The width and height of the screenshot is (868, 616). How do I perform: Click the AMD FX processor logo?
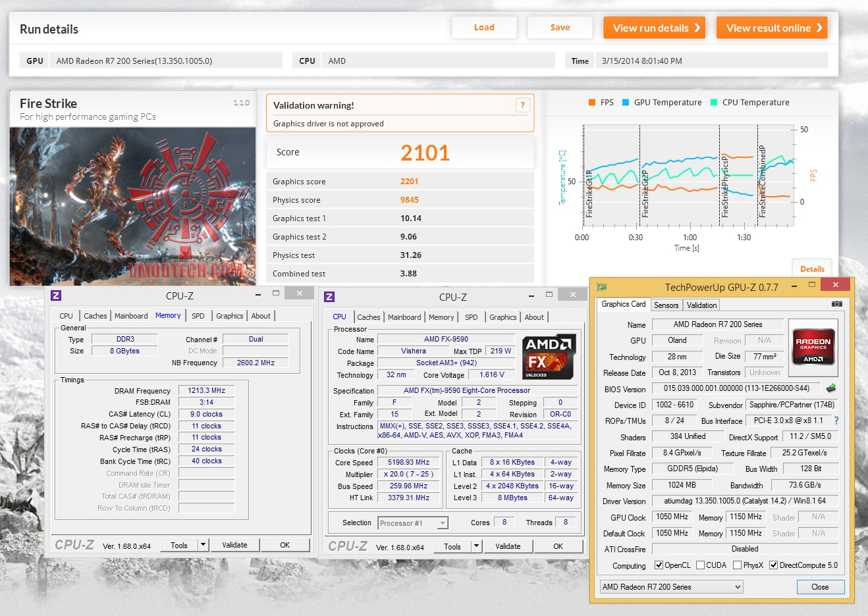tap(549, 357)
